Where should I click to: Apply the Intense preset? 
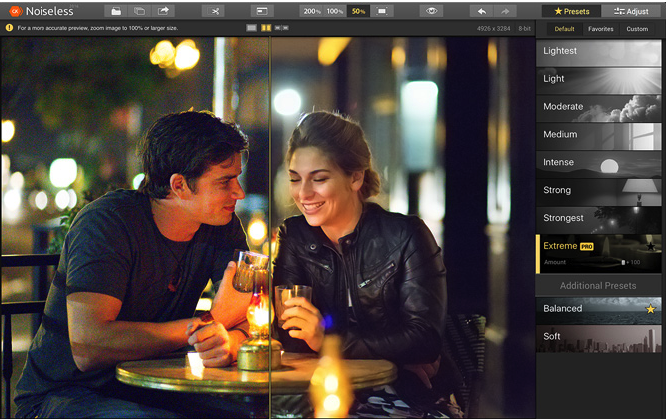coord(598,164)
